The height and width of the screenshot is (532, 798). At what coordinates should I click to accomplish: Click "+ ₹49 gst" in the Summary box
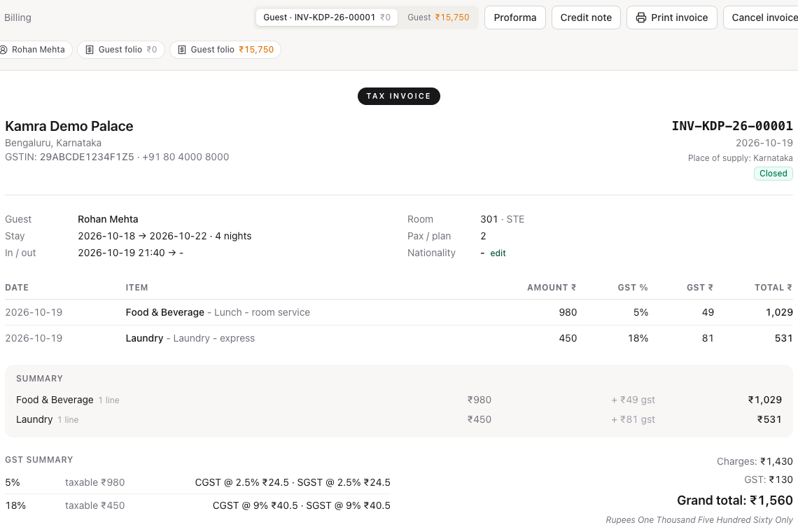[633, 400]
